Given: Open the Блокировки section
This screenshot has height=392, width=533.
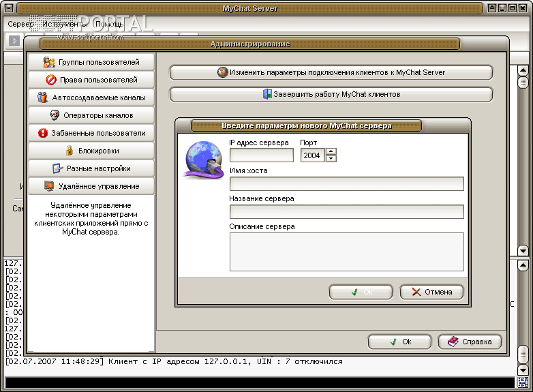Looking at the screenshot, I should click(91, 151).
